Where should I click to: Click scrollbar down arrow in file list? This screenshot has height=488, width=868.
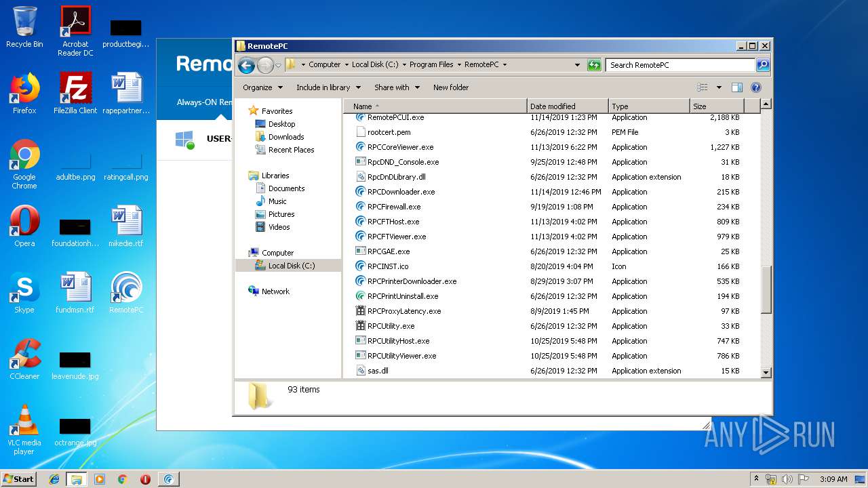(x=766, y=373)
